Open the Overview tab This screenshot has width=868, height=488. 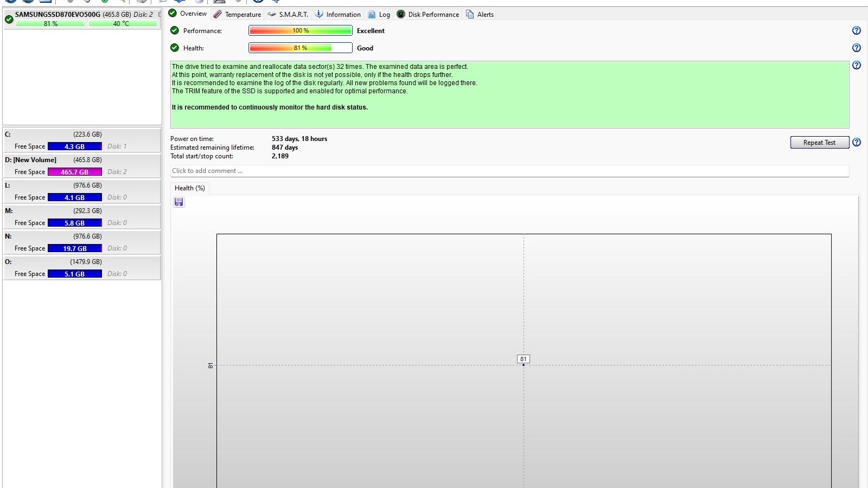(188, 14)
